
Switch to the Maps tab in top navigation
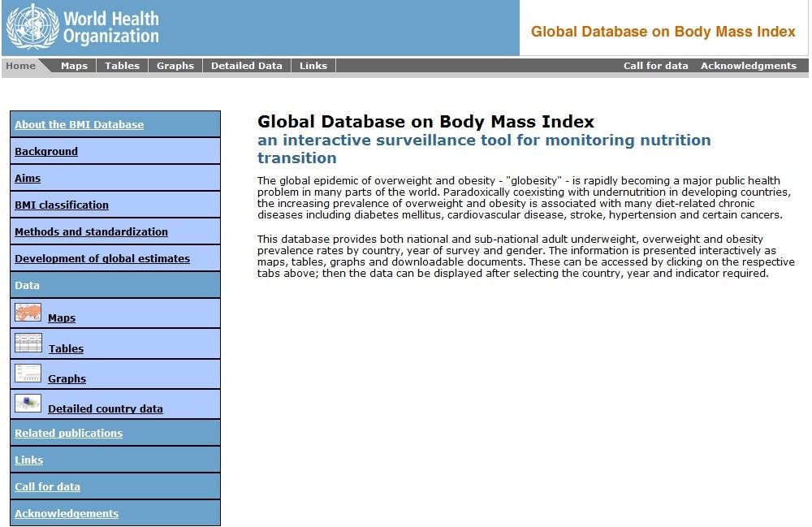74,66
